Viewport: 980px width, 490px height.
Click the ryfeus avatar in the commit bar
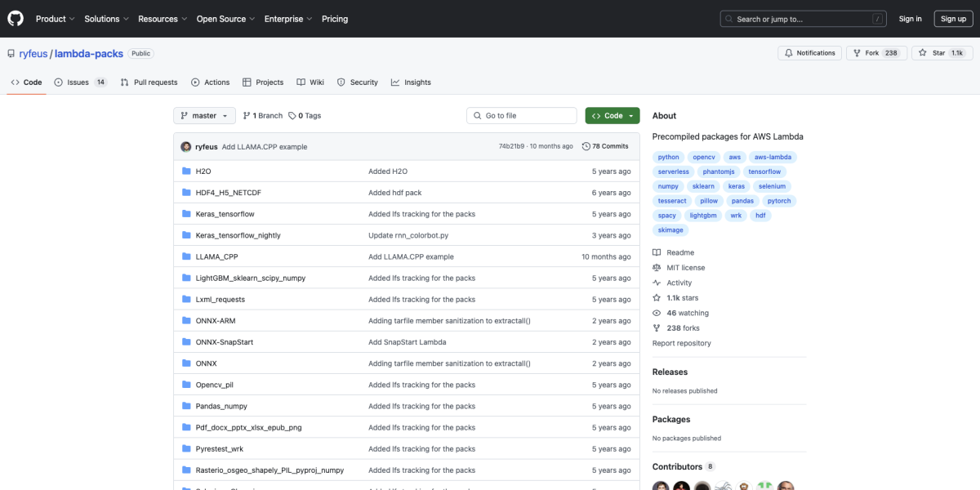coord(186,145)
